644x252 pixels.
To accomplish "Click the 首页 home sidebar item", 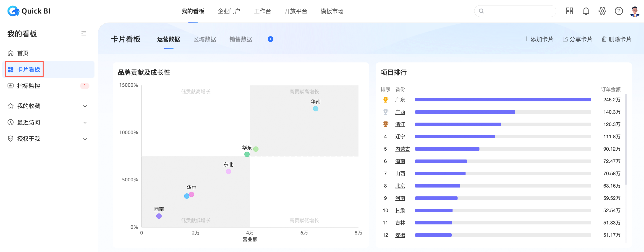I will (23, 53).
